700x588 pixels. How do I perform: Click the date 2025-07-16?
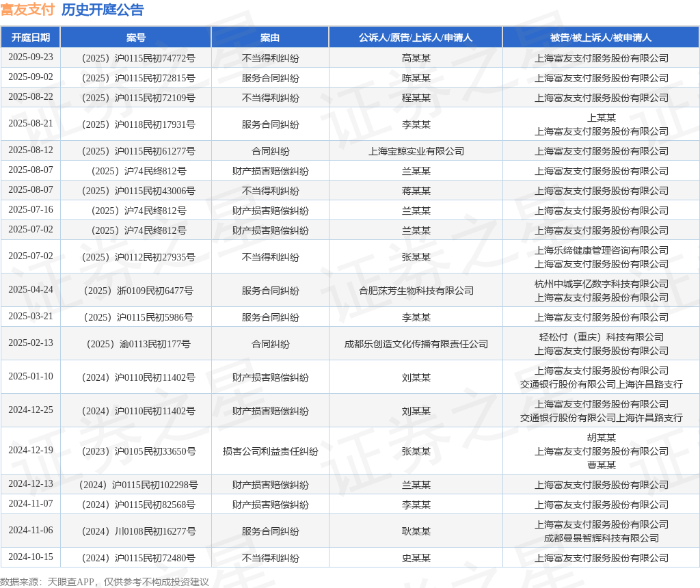(x=30, y=209)
